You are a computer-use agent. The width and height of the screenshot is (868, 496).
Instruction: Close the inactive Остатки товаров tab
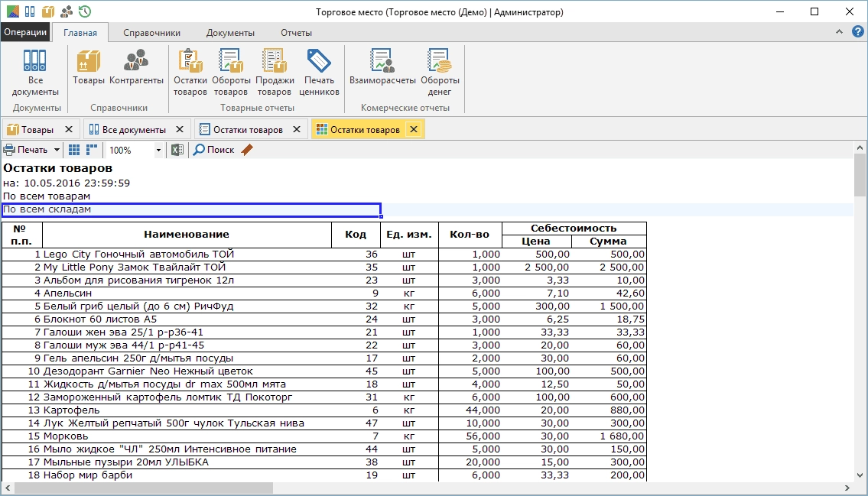coord(297,129)
